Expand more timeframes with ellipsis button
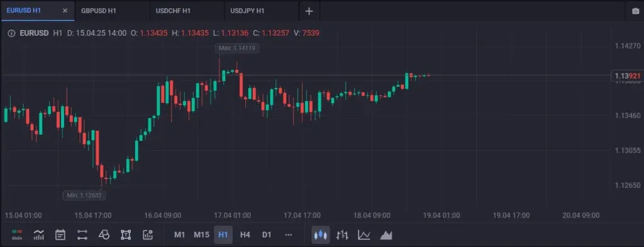 (x=289, y=234)
